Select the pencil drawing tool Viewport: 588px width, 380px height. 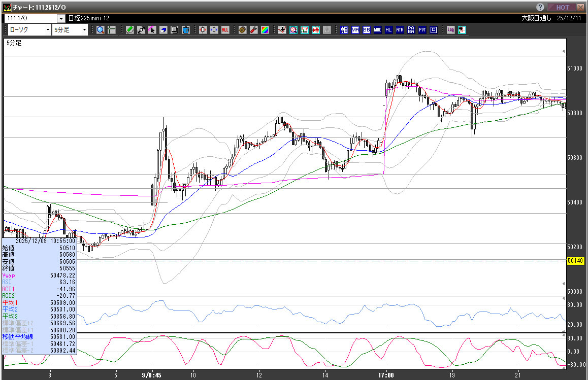click(129, 30)
